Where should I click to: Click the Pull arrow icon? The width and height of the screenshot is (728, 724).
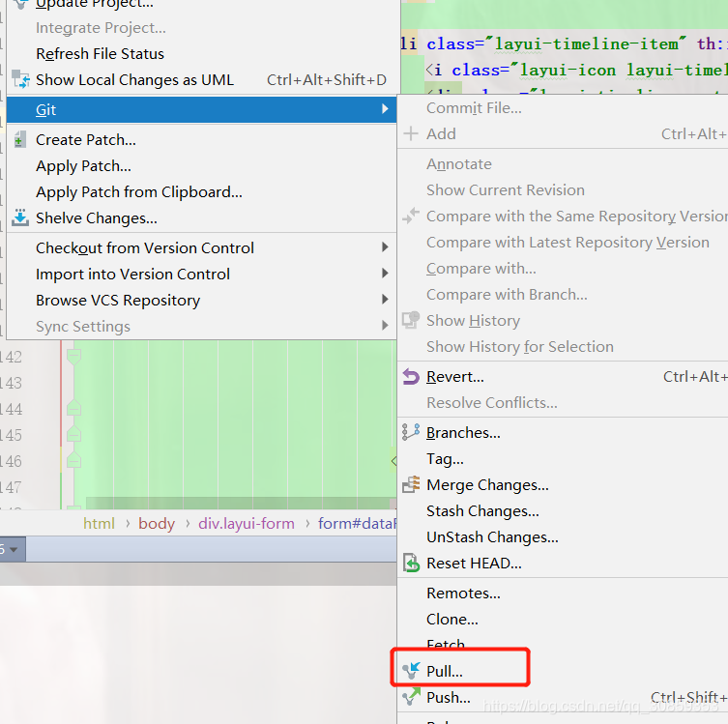411,671
